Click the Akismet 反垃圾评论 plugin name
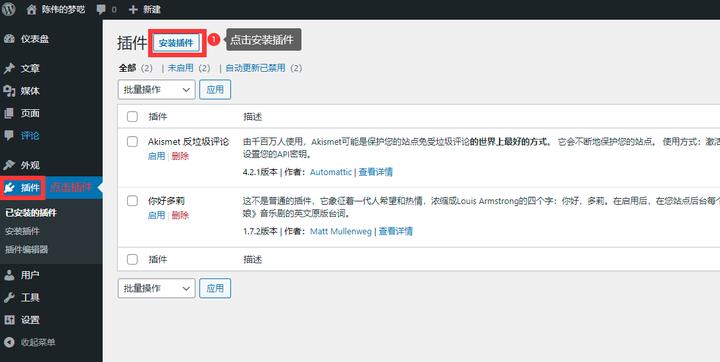720x362 pixels. [188, 141]
